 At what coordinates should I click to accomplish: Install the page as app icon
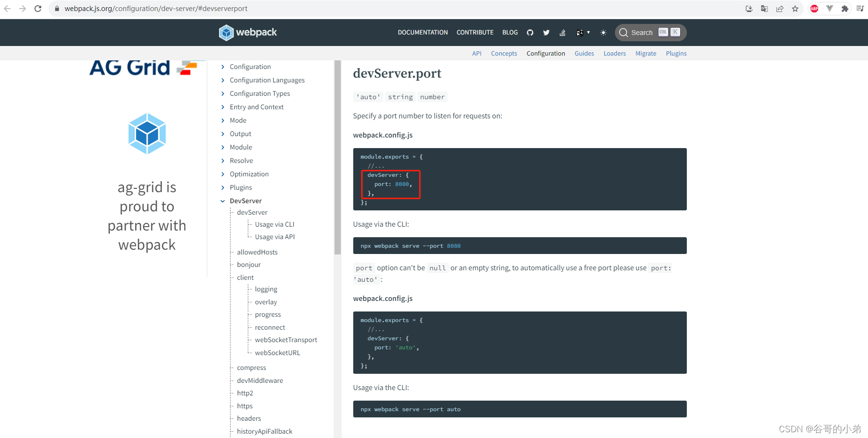click(x=749, y=9)
